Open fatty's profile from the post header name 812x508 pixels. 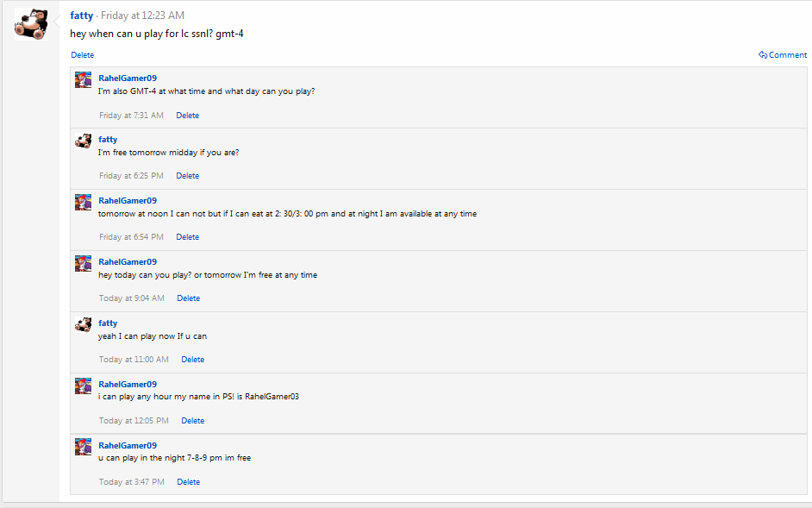coord(81,16)
